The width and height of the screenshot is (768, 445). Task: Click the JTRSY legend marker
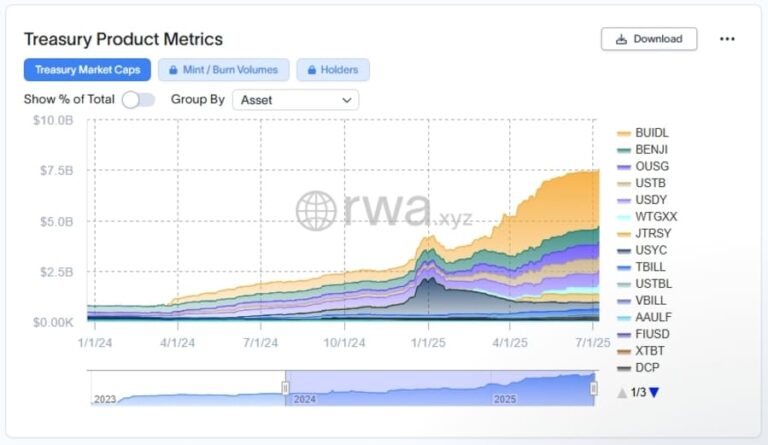coord(624,233)
